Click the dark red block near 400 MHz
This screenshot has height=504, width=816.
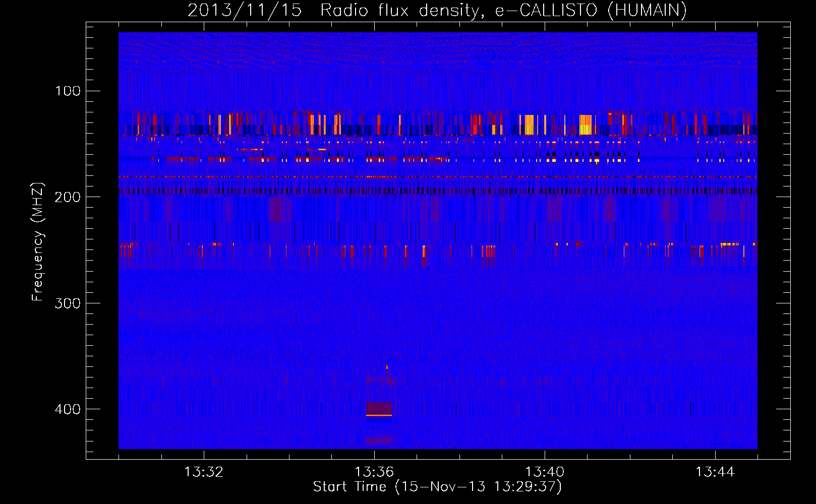[x=379, y=408]
